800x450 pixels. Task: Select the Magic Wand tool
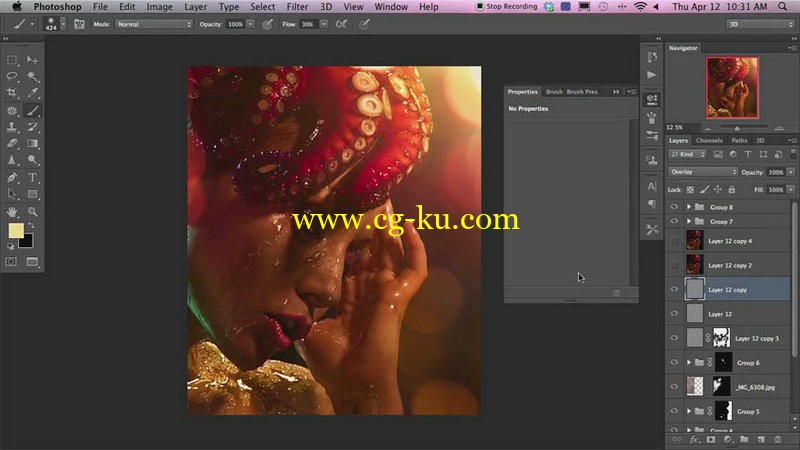pos(33,77)
